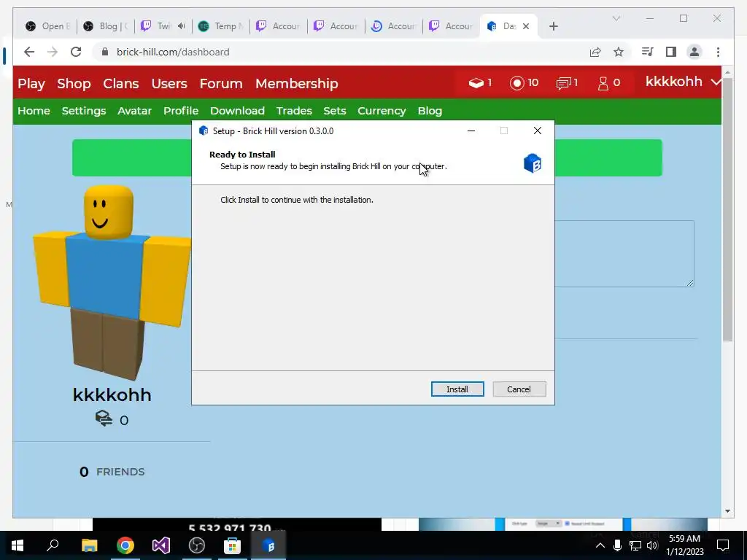
Task: Open friend requests icon showing 0
Action: coord(603,83)
